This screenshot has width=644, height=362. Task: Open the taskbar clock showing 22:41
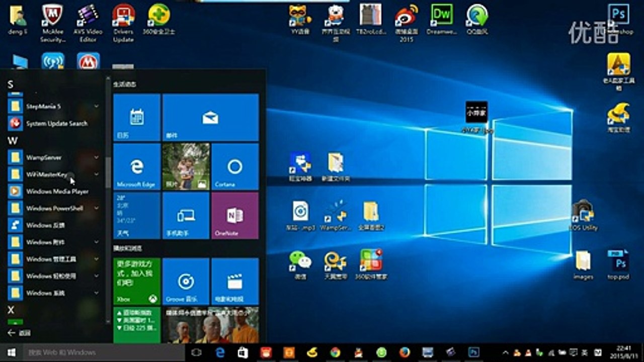[623, 352]
